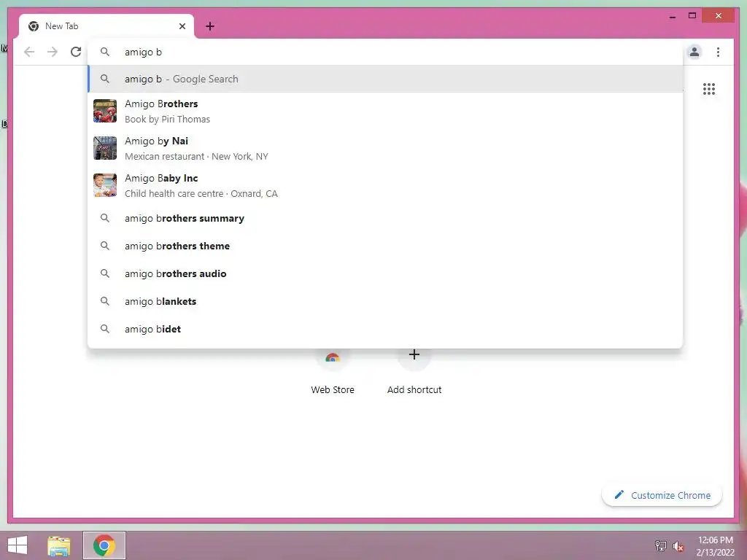Click search icon beside 'amigo brothers summary'
The image size is (747, 560).
[x=105, y=218]
